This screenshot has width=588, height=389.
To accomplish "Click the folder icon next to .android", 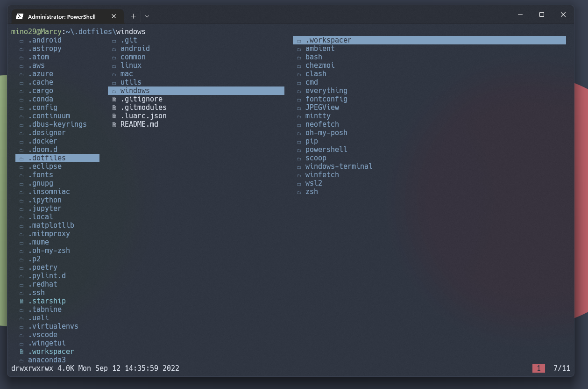I will click(21, 41).
